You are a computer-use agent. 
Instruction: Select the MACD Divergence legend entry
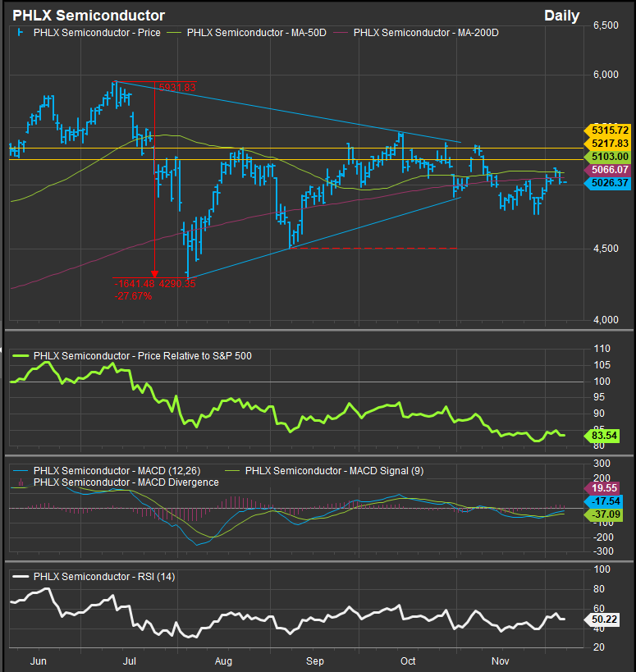126,482
